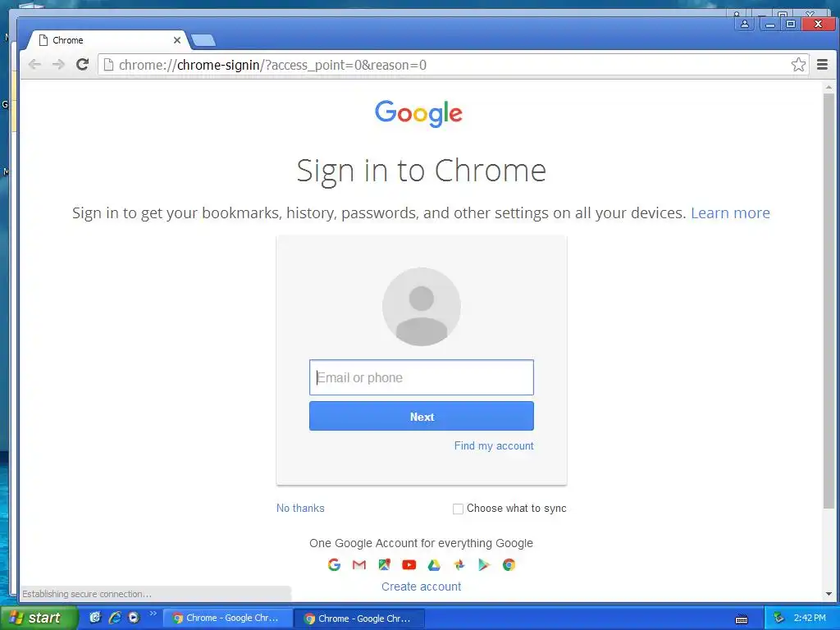Click the taskbar clock showing 2:42 PM
The image size is (840, 630).
click(x=810, y=618)
